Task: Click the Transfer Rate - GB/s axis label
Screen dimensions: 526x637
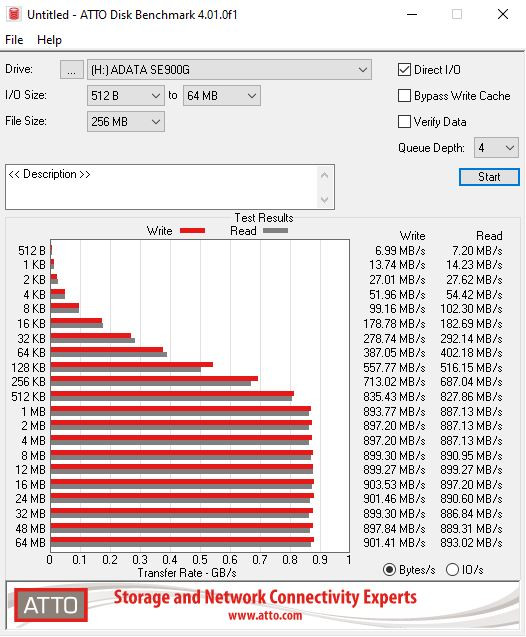Action: [187, 573]
